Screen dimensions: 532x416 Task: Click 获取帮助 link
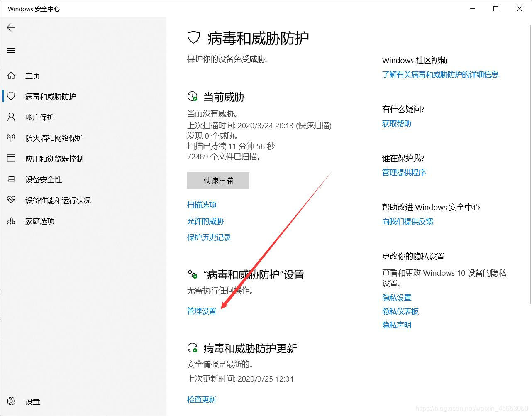click(x=397, y=123)
